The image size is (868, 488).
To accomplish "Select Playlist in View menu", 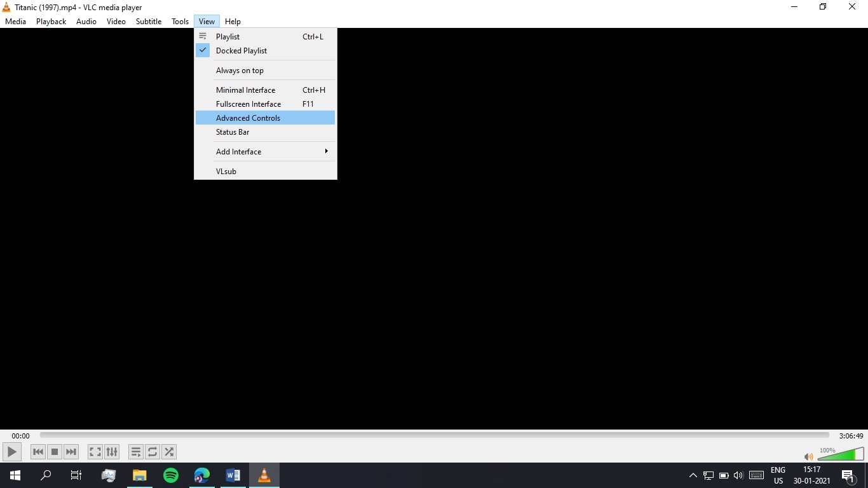I will click(x=266, y=37).
